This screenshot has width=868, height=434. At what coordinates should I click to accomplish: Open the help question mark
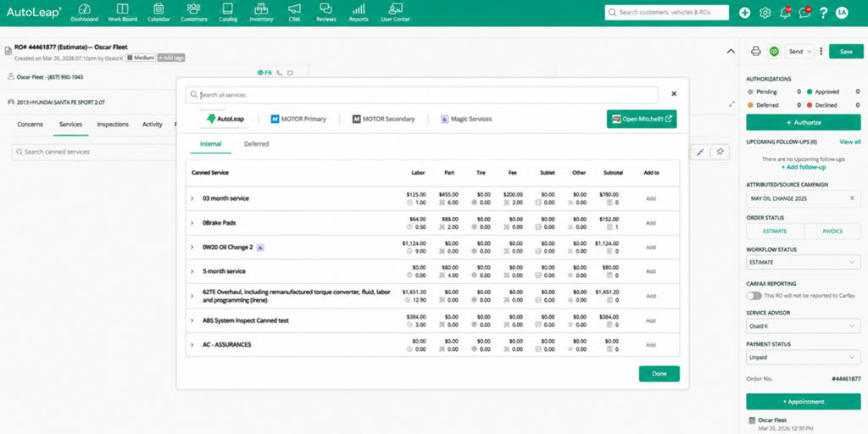(x=824, y=13)
